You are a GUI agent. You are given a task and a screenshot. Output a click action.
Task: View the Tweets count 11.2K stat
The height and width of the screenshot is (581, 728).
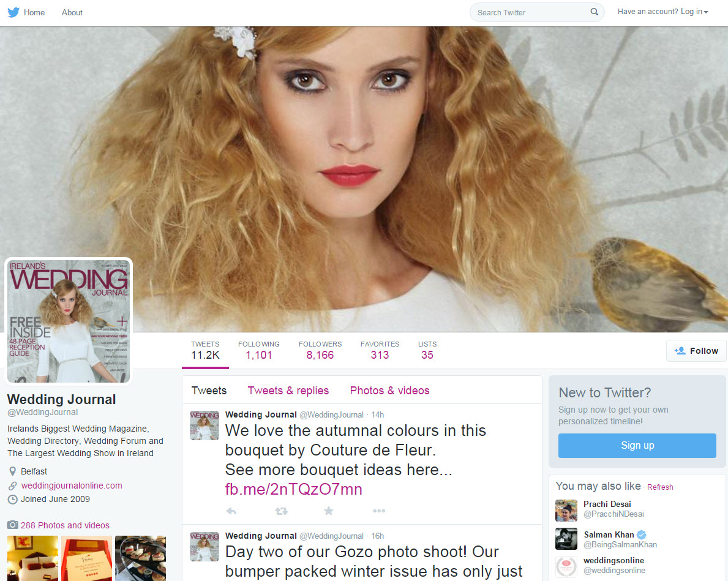pyautogui.click(x=205, y=351)
